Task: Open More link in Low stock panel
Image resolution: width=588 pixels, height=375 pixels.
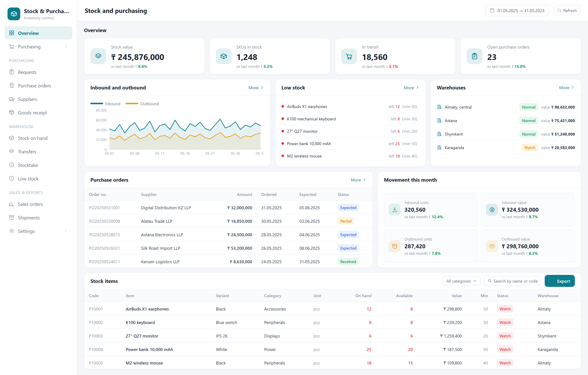Action: pyautogui.click(x=411, y=88)
